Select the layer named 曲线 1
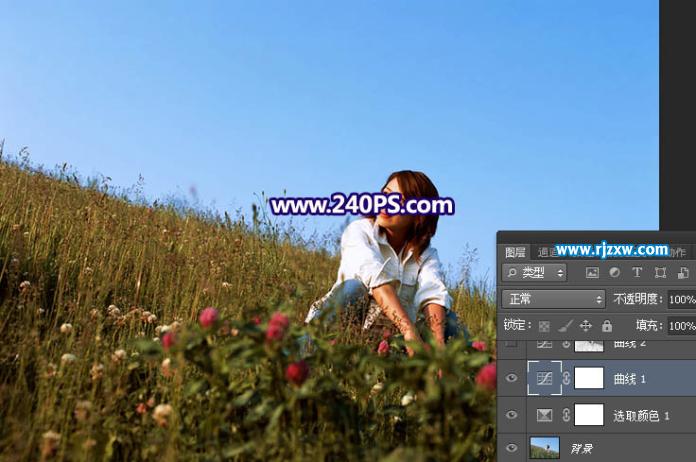This screenshot has height=462, width=696. click(x=629, y=379)
